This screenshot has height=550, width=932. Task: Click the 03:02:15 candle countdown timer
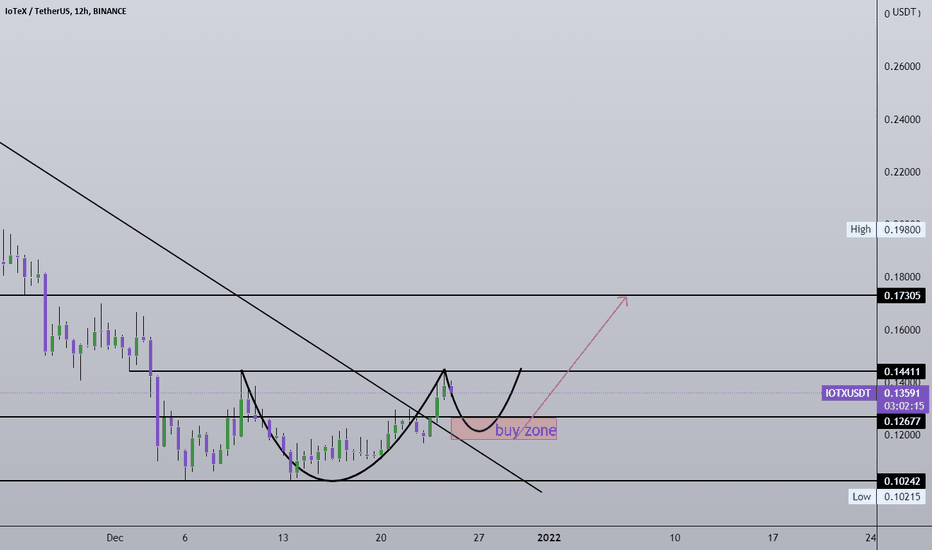coord(903,407)
